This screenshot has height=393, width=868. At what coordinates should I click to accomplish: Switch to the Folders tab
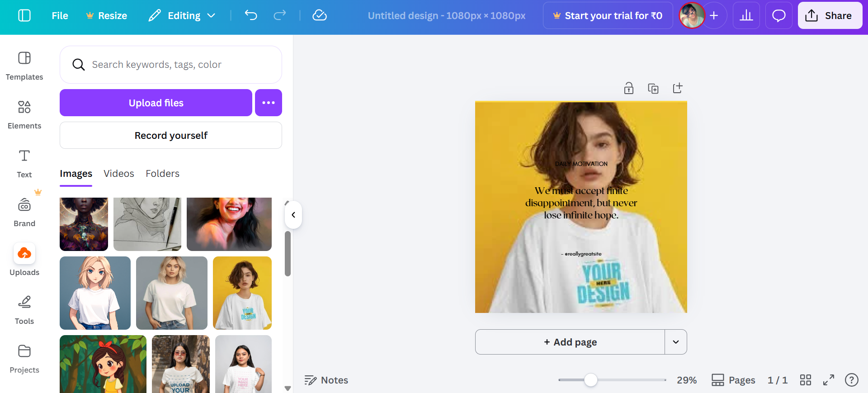click(162, 174)
